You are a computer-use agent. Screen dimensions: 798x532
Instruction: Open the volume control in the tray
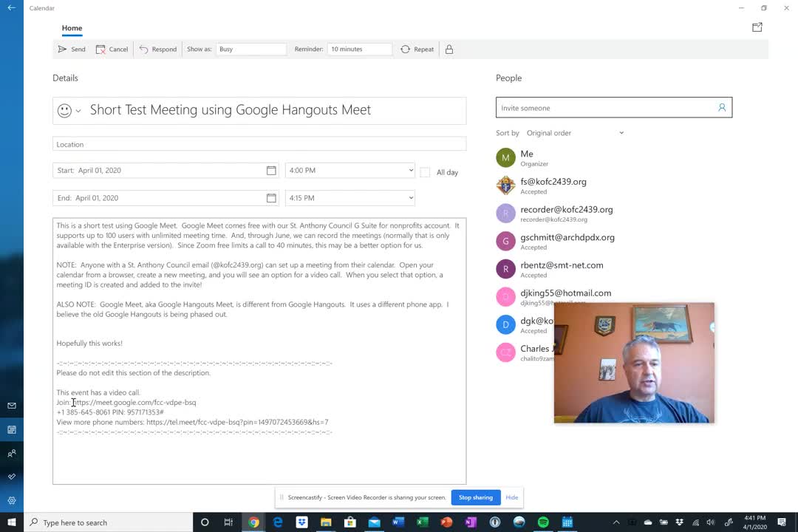pos(711,522)
